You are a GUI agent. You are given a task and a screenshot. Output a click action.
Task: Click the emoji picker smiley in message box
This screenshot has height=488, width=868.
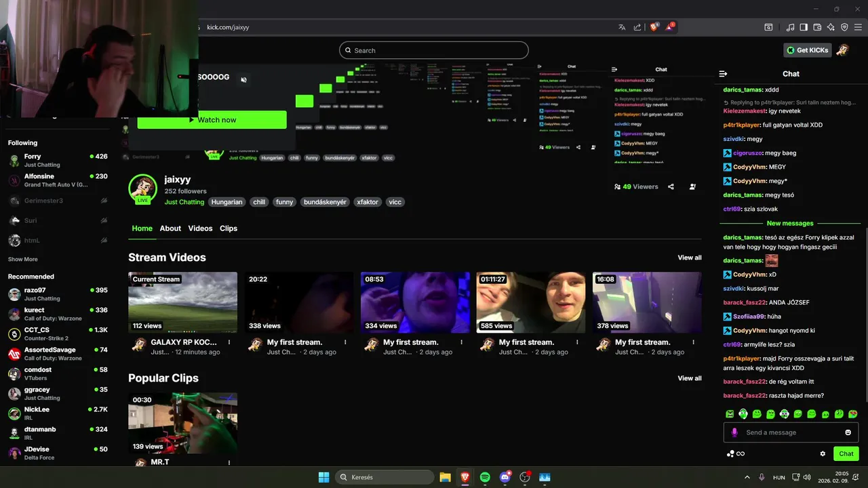click(848, 432)
